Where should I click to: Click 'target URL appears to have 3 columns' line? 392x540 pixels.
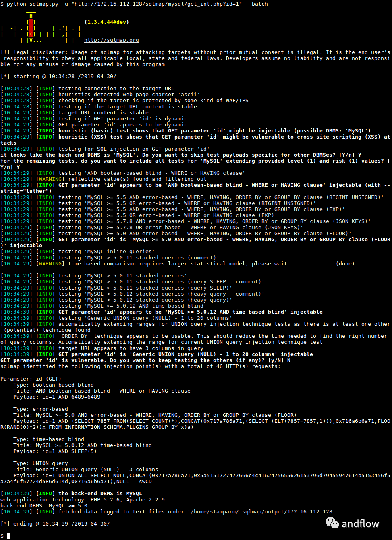102,348
